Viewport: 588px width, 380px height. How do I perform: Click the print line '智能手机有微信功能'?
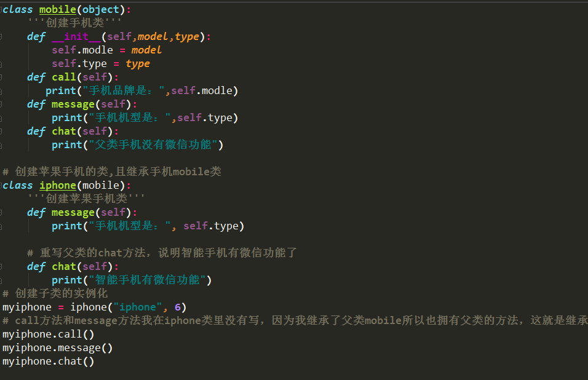132,280
